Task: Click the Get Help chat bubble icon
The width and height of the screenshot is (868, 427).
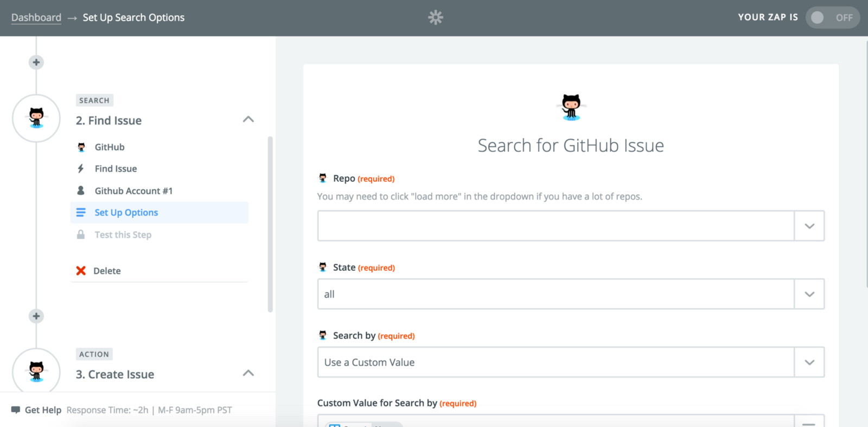Action: tap(16, 410)
